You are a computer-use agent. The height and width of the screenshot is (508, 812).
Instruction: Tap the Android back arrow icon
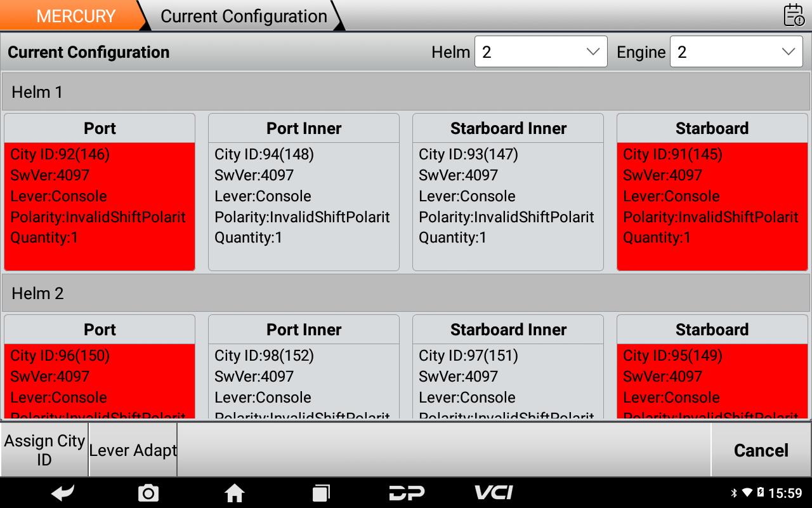click(63, 493)
